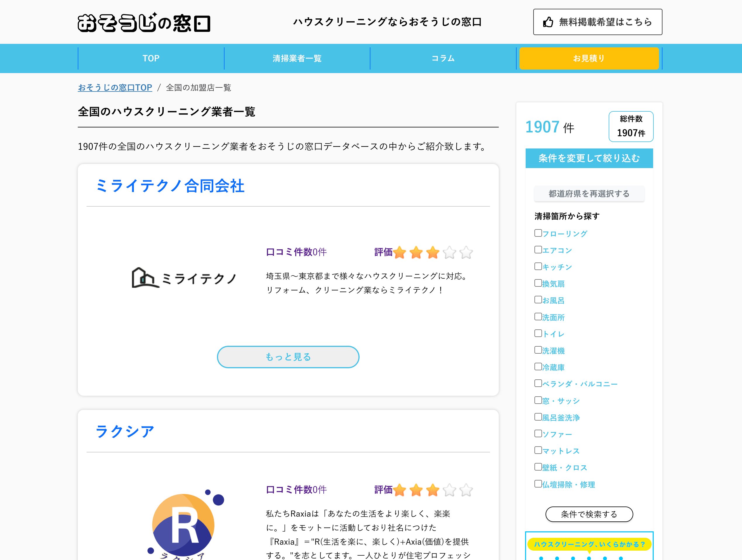The width and height of the screenshot is (742, 560).
Task: Enable the エアコン cleaning filter
Action: (538, 250)
